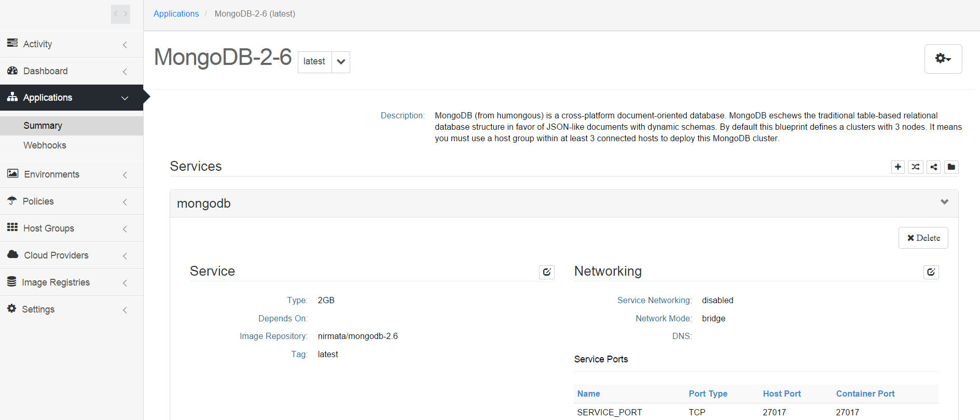This screenshot has width=980, height=420.
Task: Open Cloud Providers menu item
Action: [x=72, y=255]
